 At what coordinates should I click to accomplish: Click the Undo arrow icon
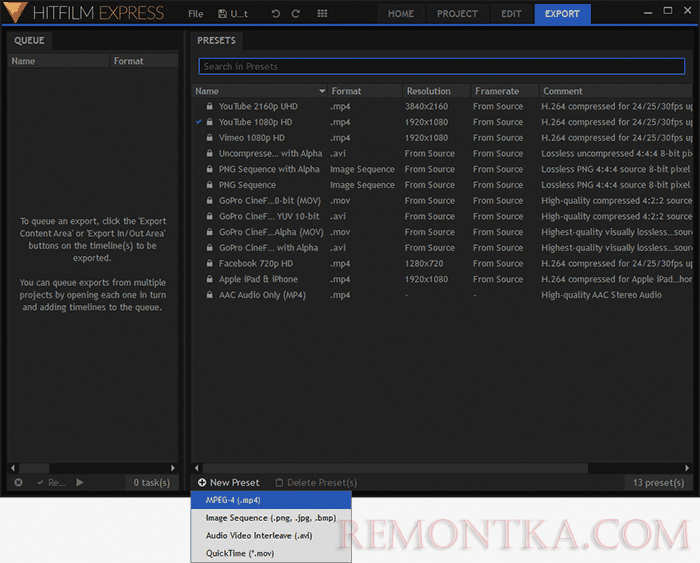coord(275,14)
